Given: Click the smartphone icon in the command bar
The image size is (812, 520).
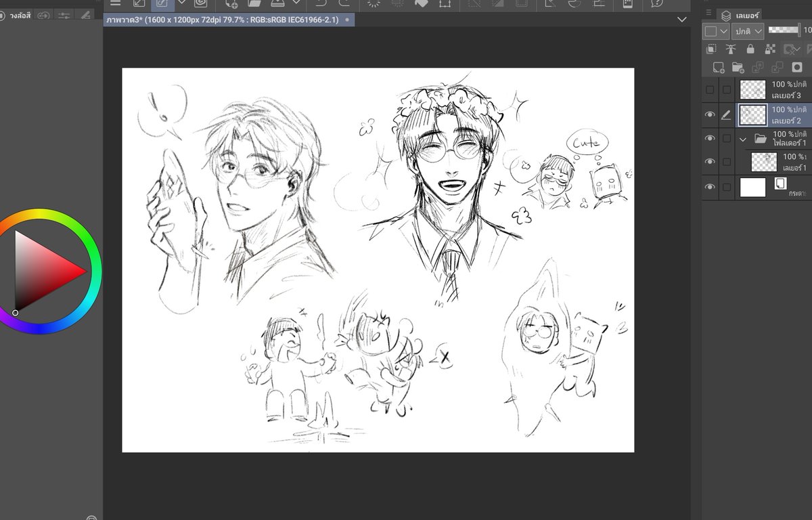Looking at the screenshot, I should click(x=627, y=3).
